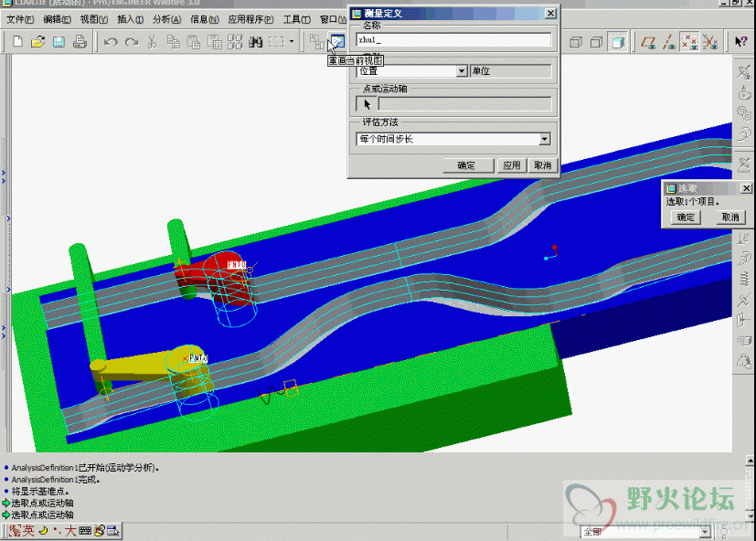Click the Copy icon
This screenshot has height=541, width=756.
[173, 42]
